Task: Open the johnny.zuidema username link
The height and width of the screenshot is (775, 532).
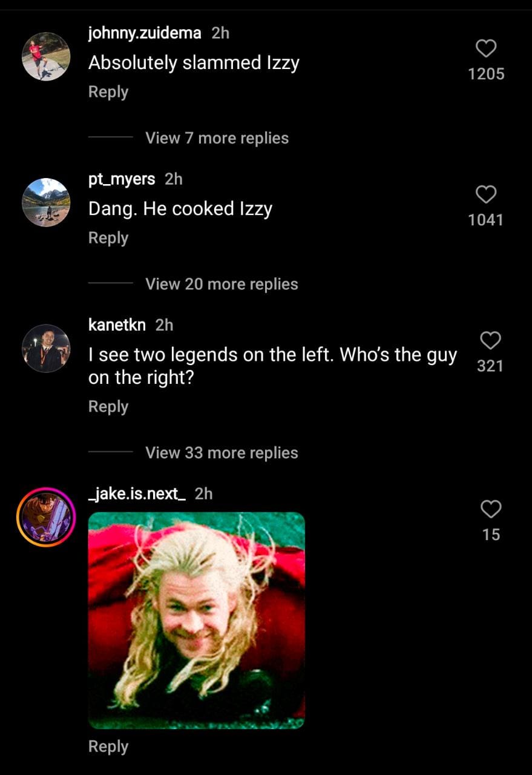Action: [145, 33]
